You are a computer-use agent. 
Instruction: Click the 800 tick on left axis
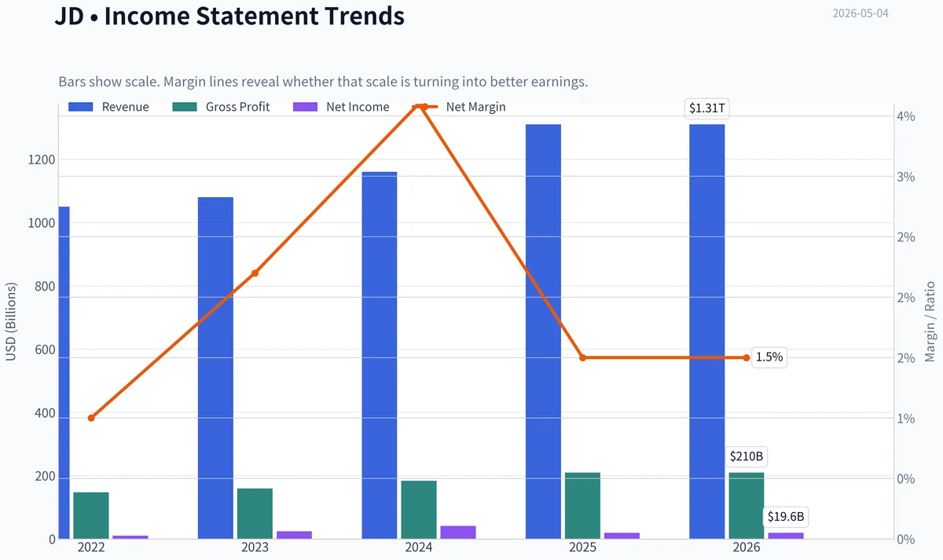tap(44, 287)
